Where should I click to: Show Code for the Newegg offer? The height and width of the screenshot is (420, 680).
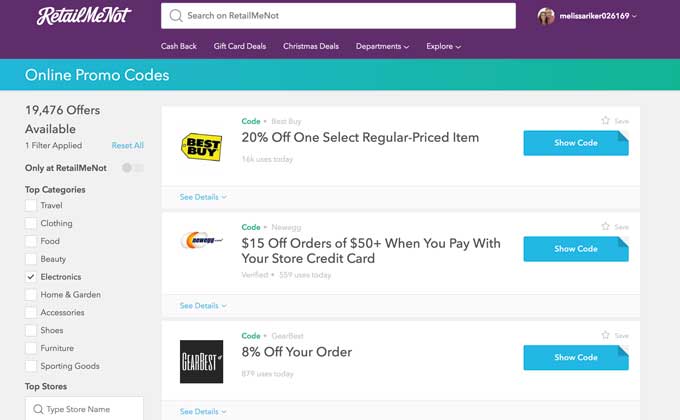point(576,249)
